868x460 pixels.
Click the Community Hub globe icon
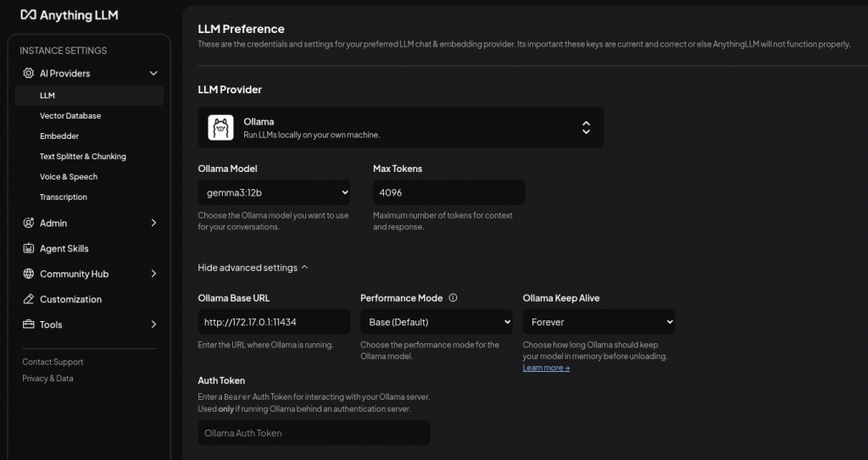click(x=29, y=274)
